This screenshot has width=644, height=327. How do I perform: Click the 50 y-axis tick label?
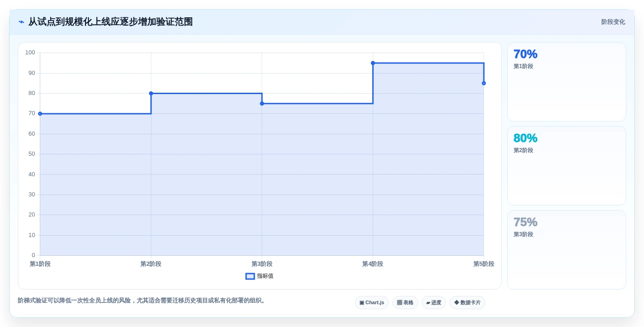(x=32, y=154)
